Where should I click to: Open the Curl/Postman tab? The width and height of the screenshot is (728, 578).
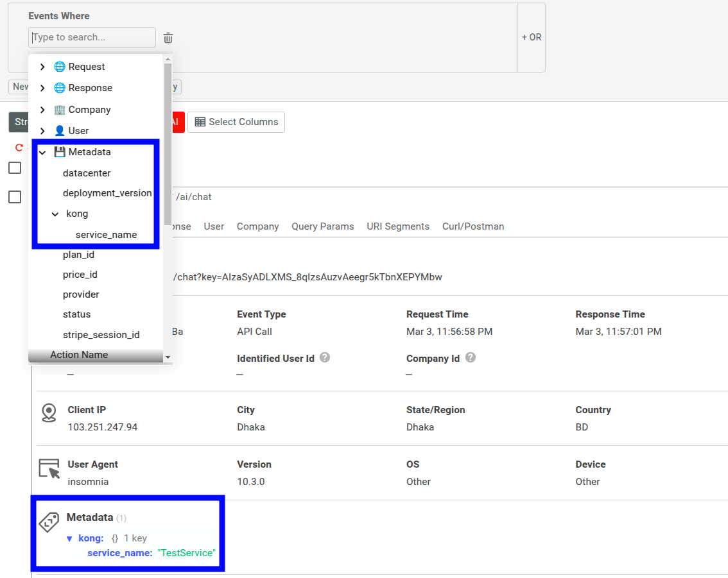tap(472, 226)
